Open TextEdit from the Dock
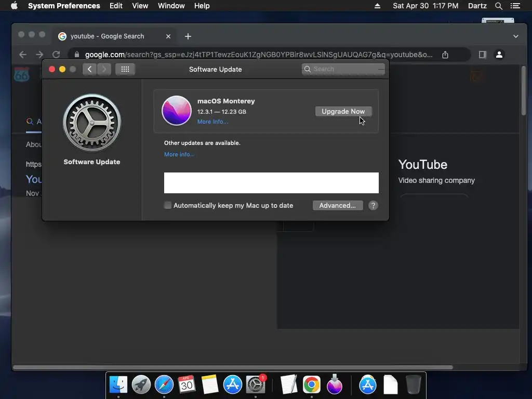 click(289, 384)
